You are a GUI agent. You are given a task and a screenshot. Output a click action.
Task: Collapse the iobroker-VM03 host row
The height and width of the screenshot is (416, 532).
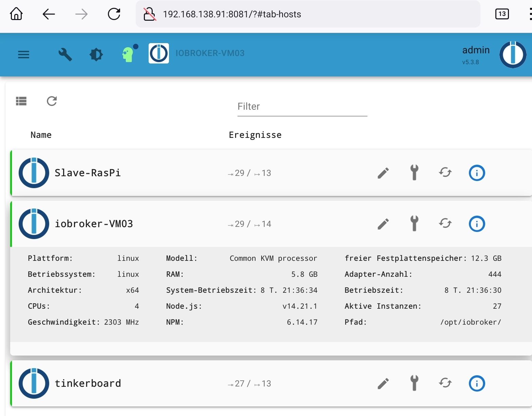(271, 224)
